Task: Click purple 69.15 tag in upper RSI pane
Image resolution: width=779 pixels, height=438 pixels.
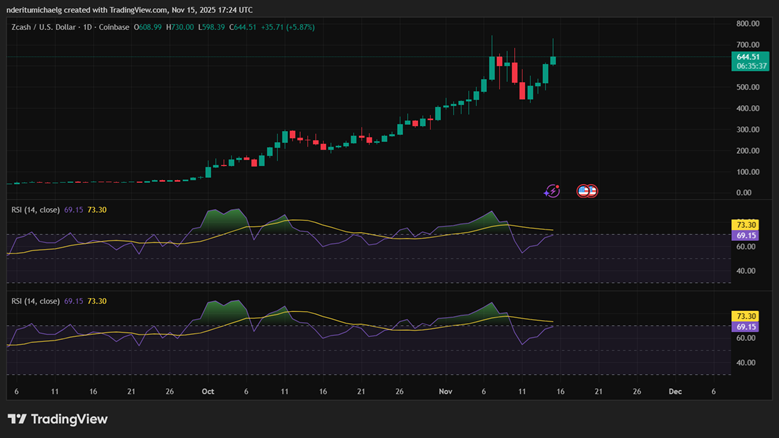Action: click(x=746, y=236)
